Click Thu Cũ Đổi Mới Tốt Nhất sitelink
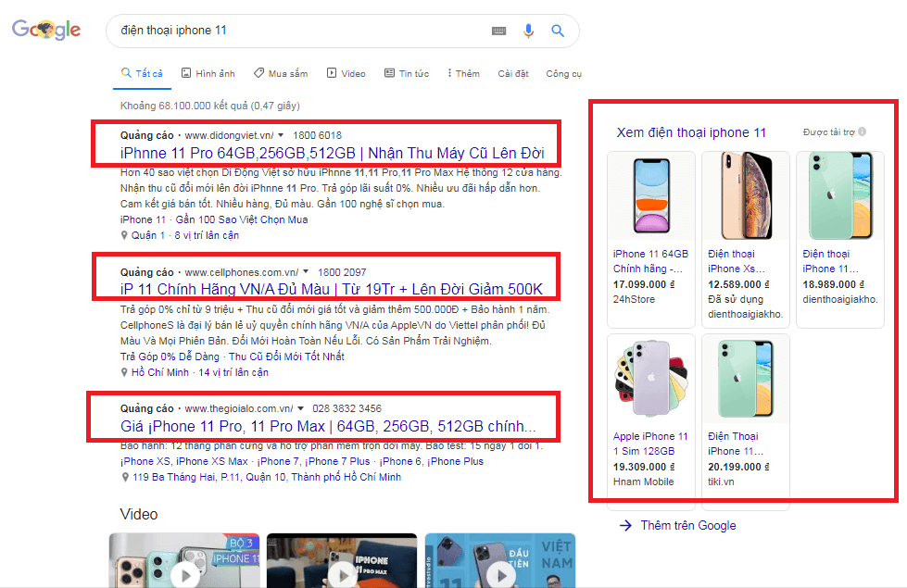 pos(286,357)
